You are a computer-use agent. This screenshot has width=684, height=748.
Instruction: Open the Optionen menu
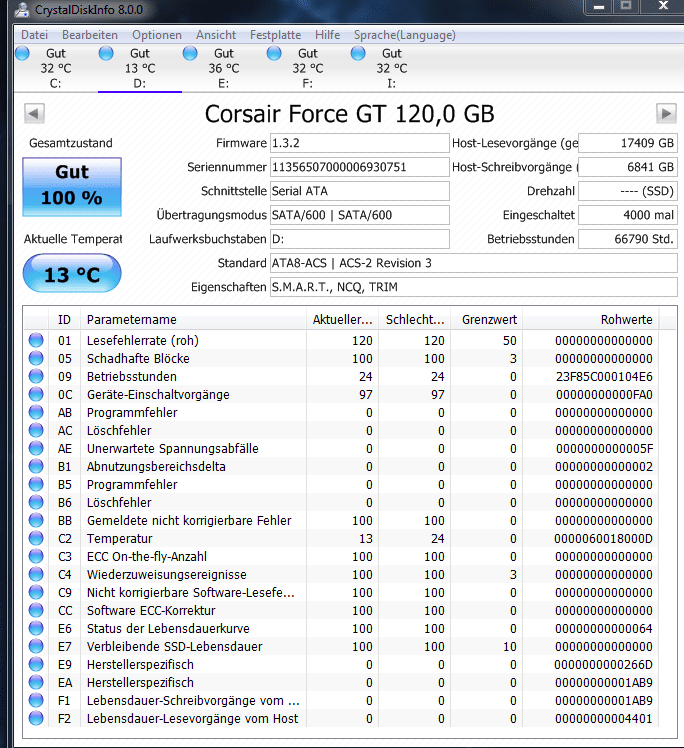click(156, 35)
